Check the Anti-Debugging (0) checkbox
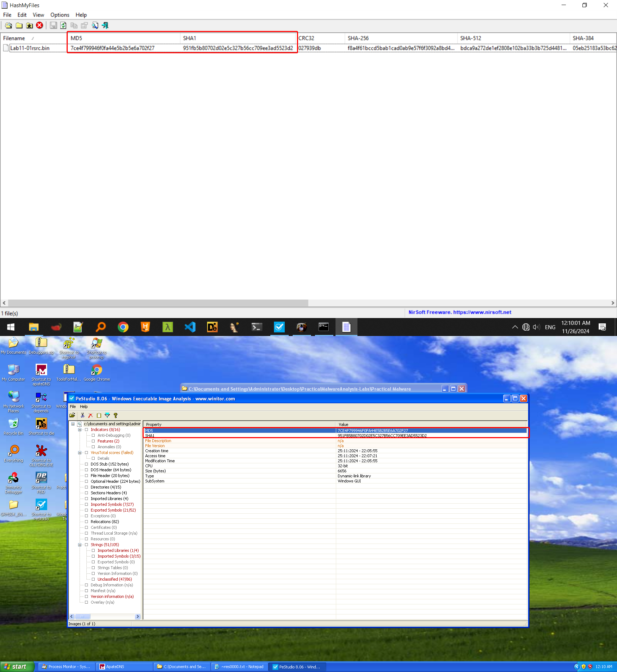 pos(93,435)
